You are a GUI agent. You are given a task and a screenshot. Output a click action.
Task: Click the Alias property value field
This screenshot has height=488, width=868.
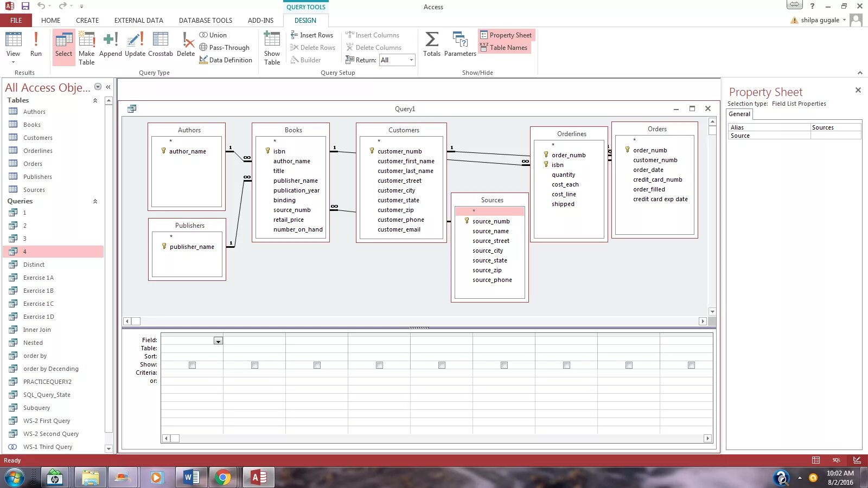[835, 127]
